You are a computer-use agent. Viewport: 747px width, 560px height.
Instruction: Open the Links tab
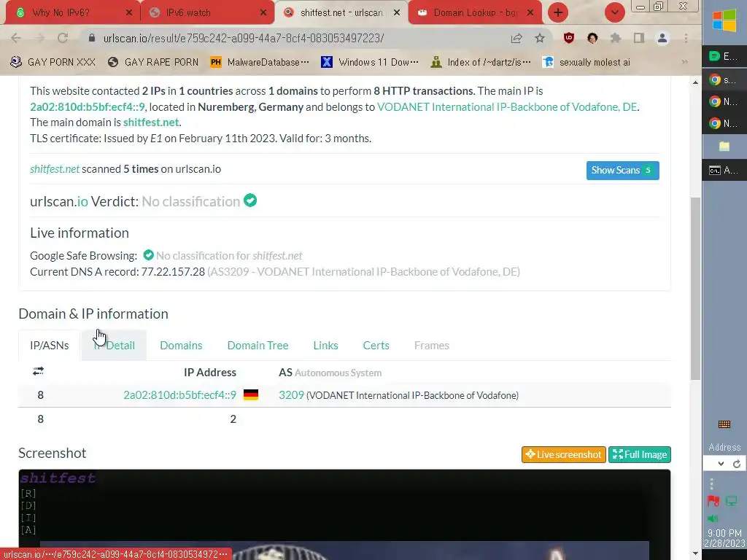click(x=326, y=345)
